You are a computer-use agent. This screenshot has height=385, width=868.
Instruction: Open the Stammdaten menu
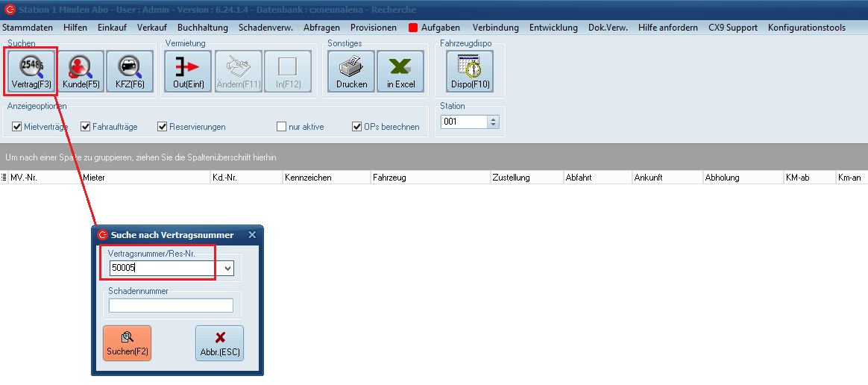click(x=28, y=28)
